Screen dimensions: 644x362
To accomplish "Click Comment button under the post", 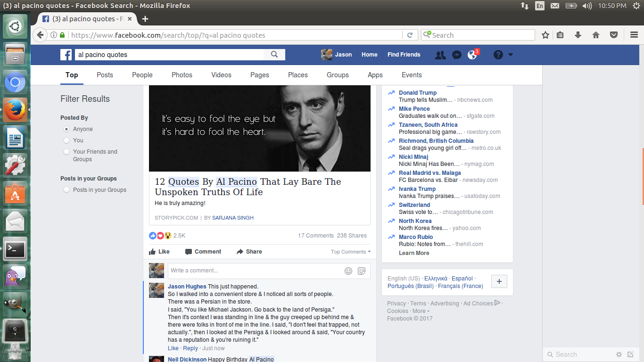I will (x=203, y=252).
